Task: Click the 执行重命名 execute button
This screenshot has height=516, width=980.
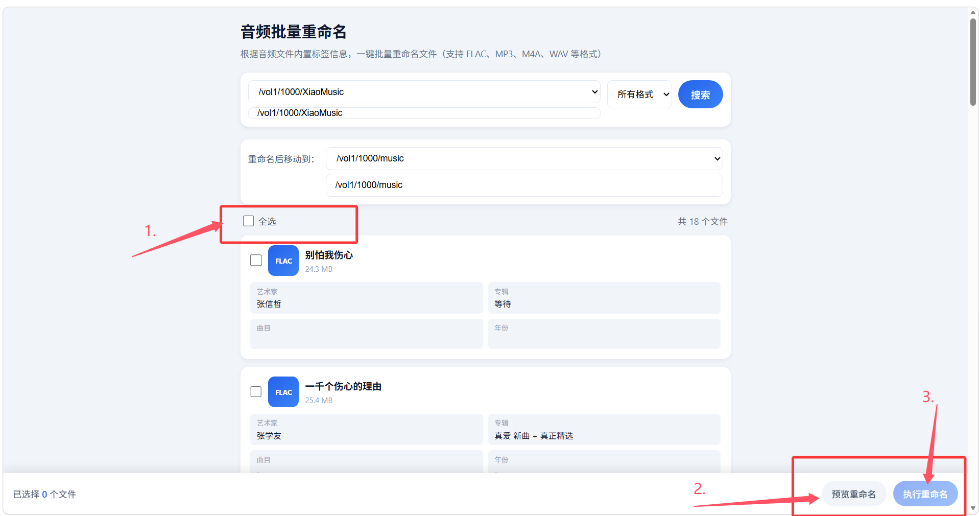Action: pos(925,494)
